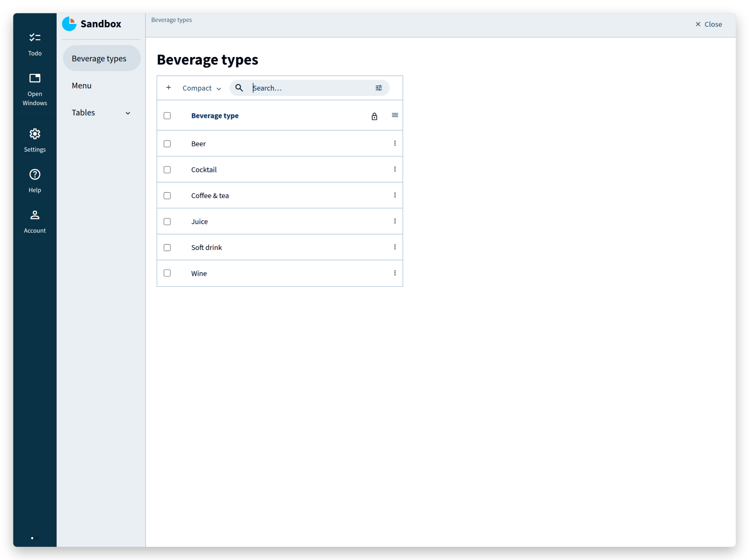
Task: Open the three-dot menu for Juice
Action: coord(395,221)
